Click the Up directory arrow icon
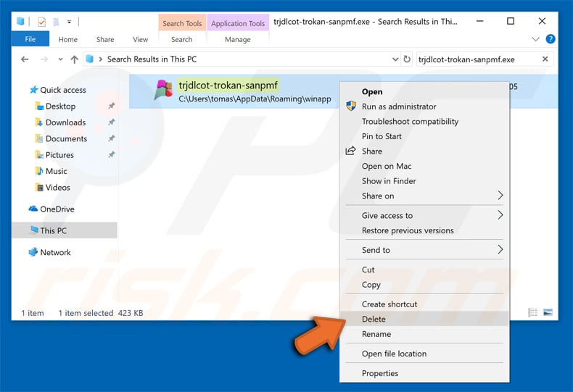Image resolution: width=573 pixels, height=392 pixels. pos(74,59)
